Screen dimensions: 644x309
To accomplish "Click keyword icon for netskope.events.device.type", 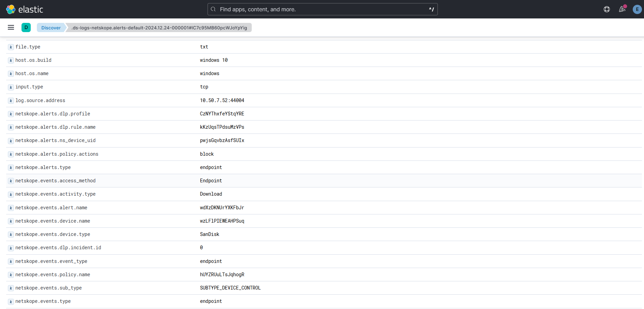I will coord(11,235).
